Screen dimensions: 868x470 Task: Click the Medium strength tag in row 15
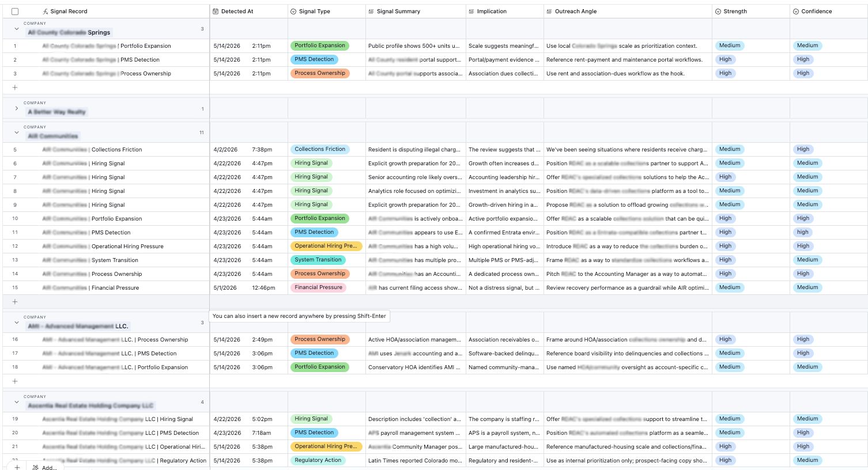[730, 287]
